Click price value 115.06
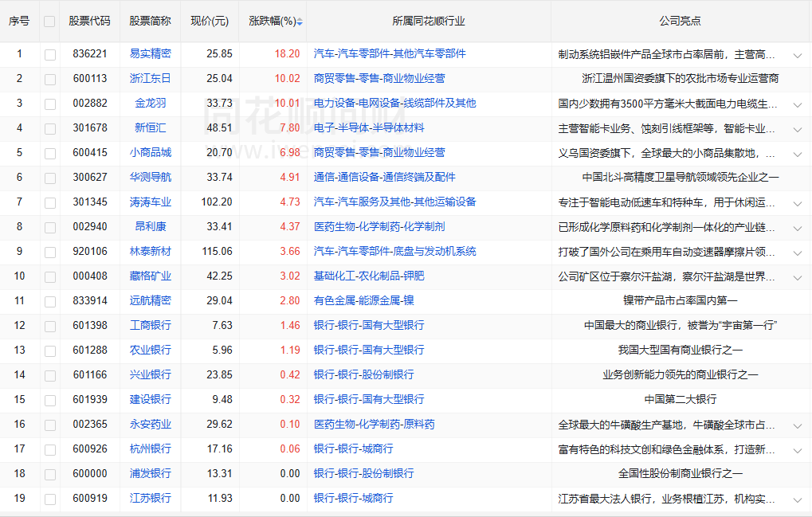The image size is (812, 517). (x=217, y=251)
